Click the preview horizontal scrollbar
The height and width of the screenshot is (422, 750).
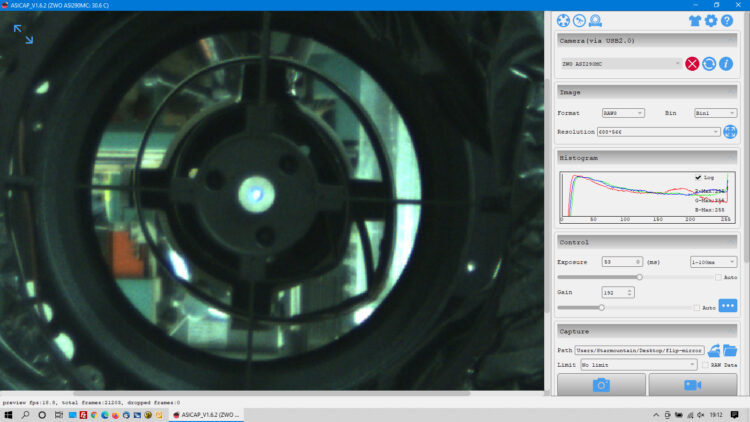click(x=272, y=393)
